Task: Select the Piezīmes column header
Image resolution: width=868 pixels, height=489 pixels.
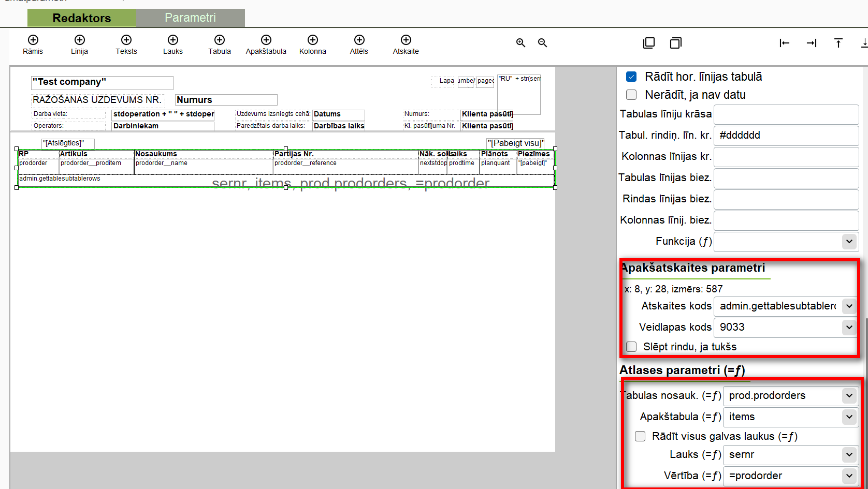Action: [x=535, y=154]
